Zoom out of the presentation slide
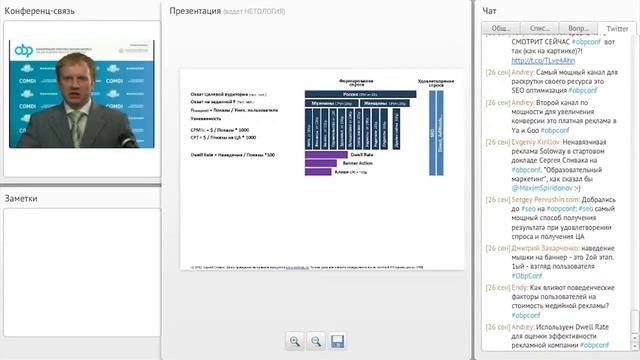 (x=316, y=341)
